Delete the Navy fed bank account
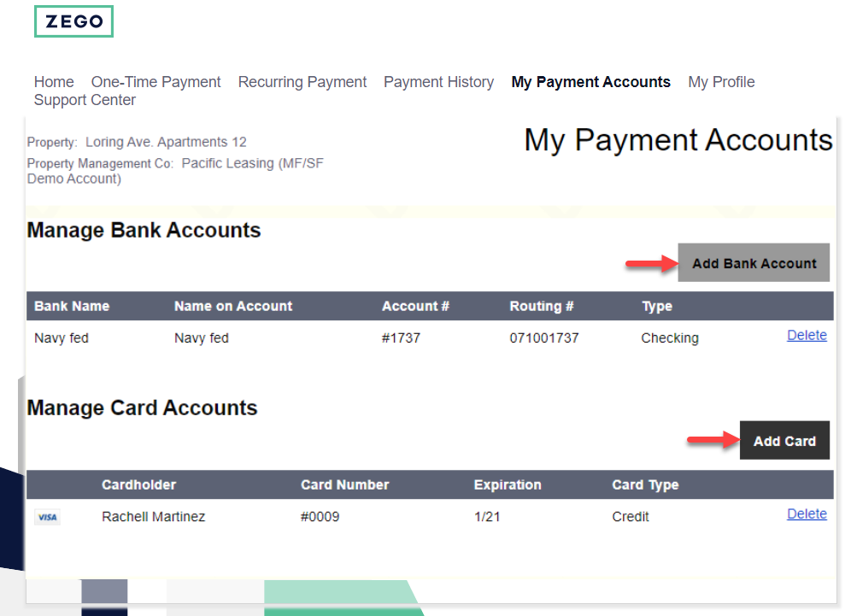The image size is (851, 616). click(807, 335)
